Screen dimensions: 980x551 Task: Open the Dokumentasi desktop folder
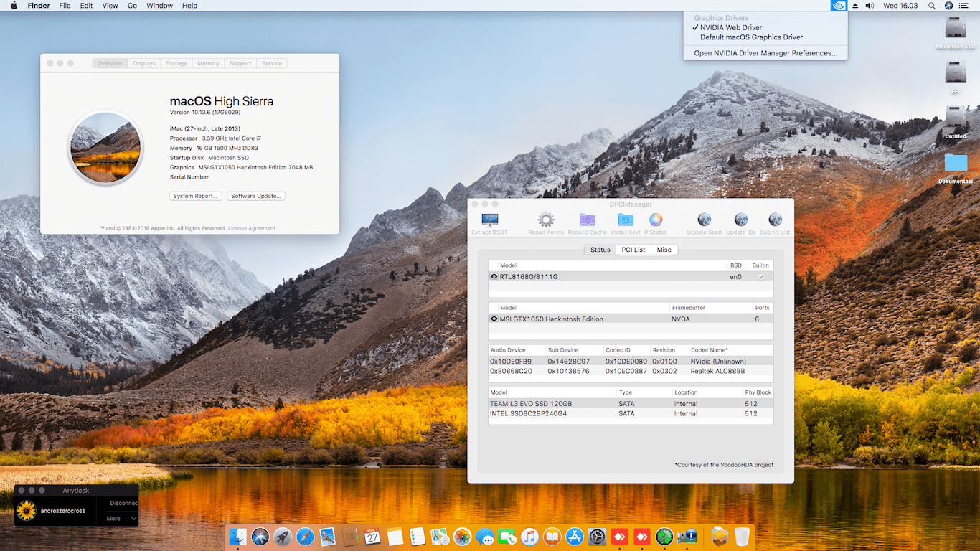956,164
